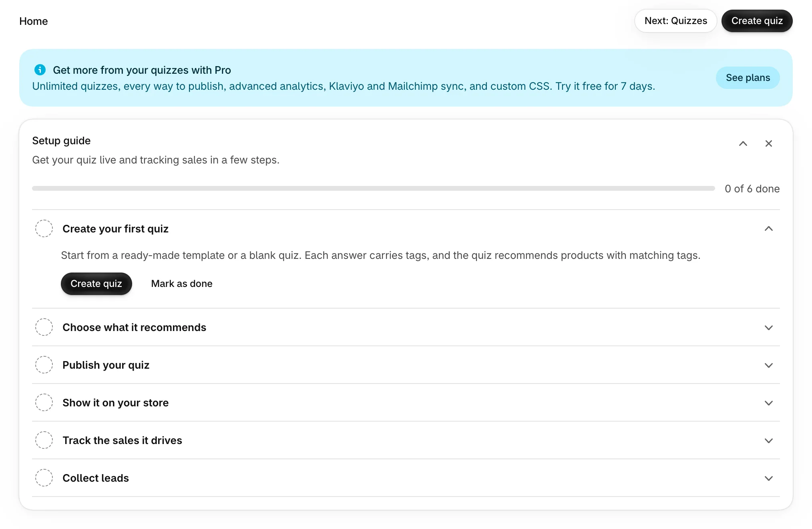Screen dimensions: 812x529
Task: Toggle the circle for Create your first quiz
Action: tap(44, 228)
